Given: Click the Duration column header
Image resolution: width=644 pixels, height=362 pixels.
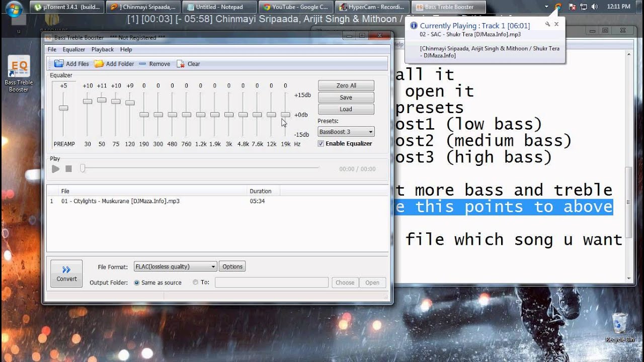Looking at the screenshot, I should point(263,191).
